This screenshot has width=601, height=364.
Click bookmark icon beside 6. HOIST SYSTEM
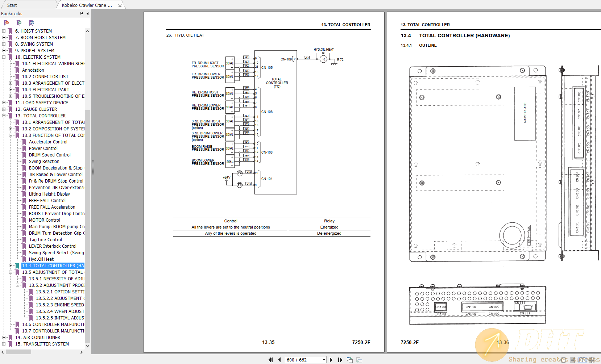pyautogui.click(x=10, y=31)
